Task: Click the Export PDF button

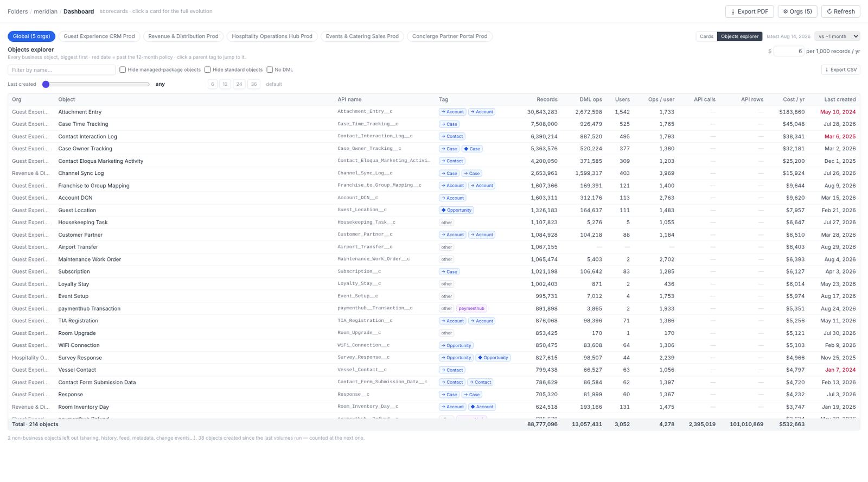Action: (750, 11)
